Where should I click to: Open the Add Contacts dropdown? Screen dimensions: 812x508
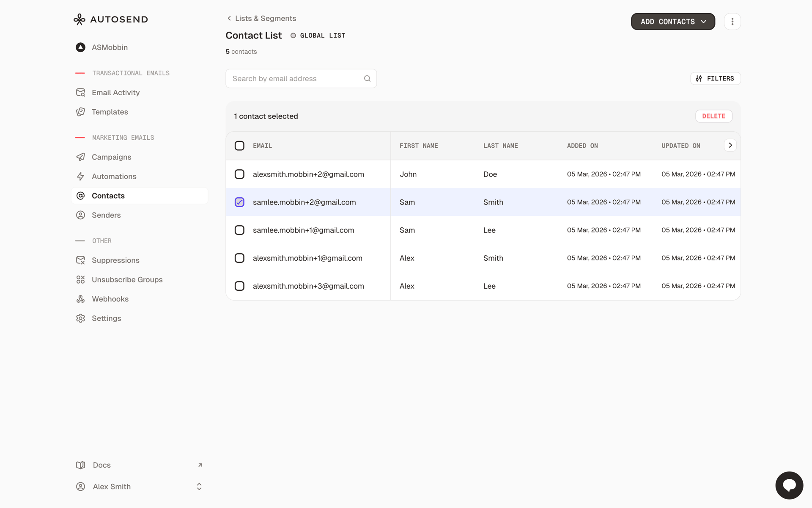[673, 22]
